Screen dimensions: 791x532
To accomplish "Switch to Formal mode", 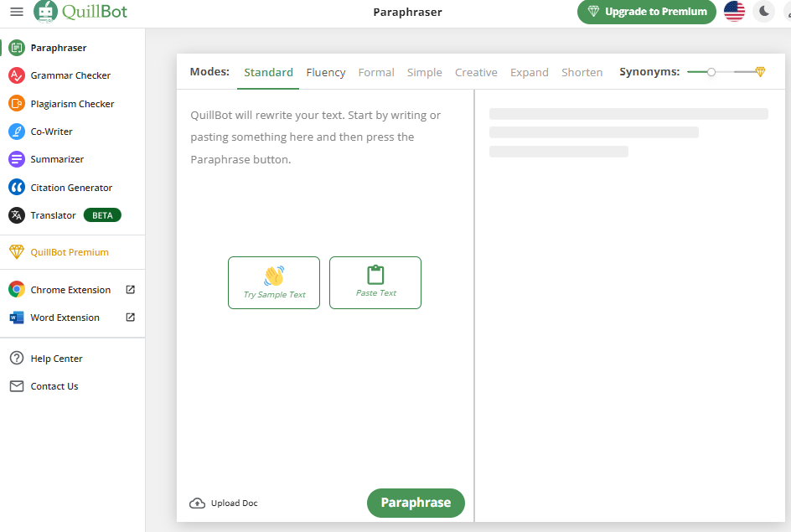I will (x=376, y=73).
